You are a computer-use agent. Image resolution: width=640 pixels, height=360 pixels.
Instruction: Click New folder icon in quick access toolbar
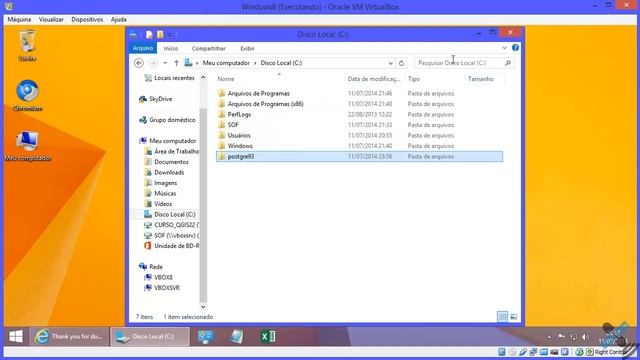coord(160,34)
